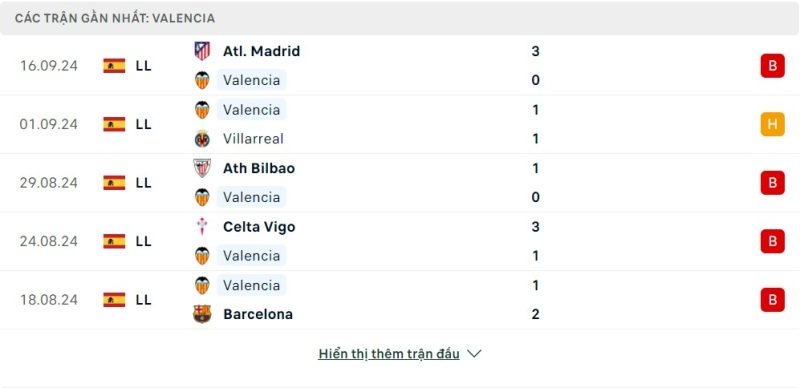The width and height of the screenshot is (800, 388).
Task: Click the 'Các trận gần nhất: Valencia' header
Action: 115,18
